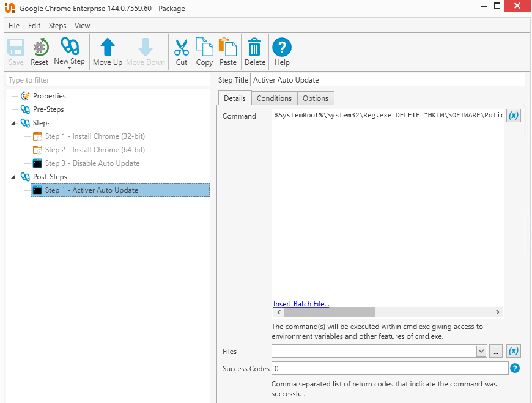This screenshot has height=403, width=532.
Task: Click the Move Up arrow icon
Action: (x=108, y=47)
